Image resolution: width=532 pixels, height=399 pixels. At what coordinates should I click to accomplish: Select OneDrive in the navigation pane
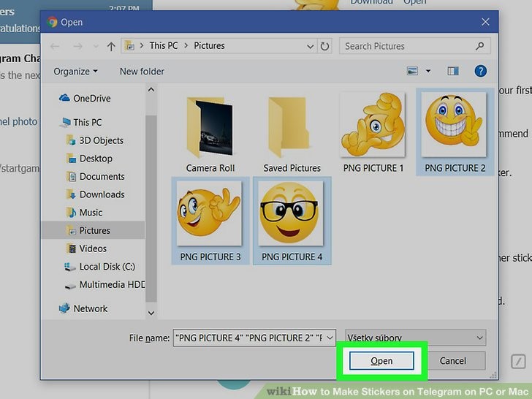click(91, 98)
